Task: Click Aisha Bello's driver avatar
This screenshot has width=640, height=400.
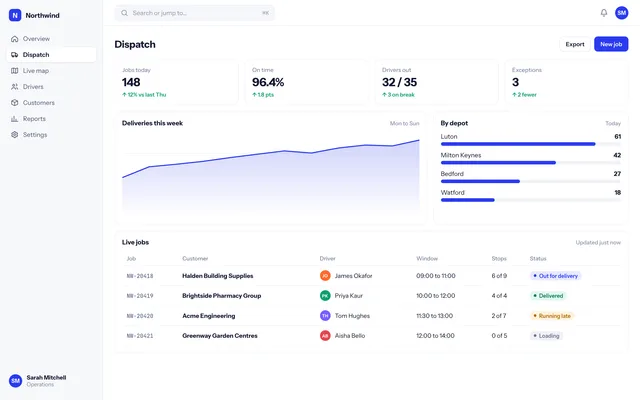Action: click(325, 336)
